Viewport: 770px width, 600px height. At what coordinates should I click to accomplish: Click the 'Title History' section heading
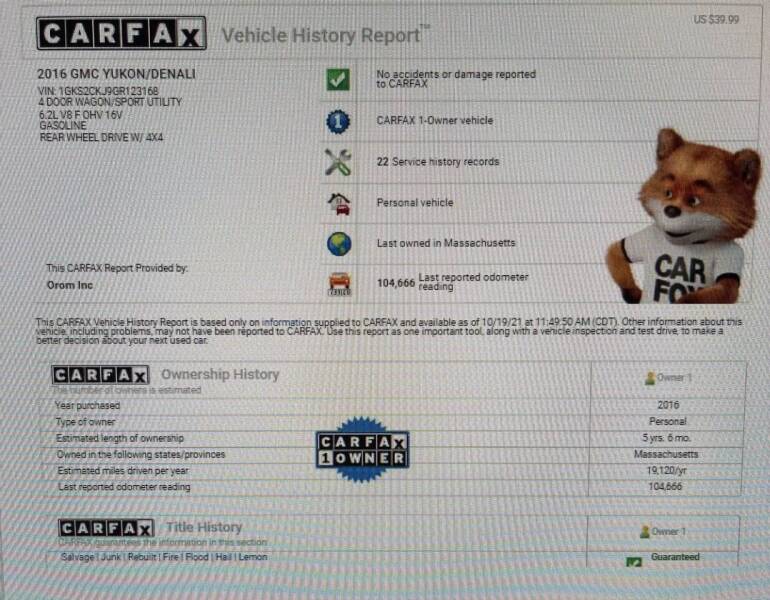click(204, 527)
